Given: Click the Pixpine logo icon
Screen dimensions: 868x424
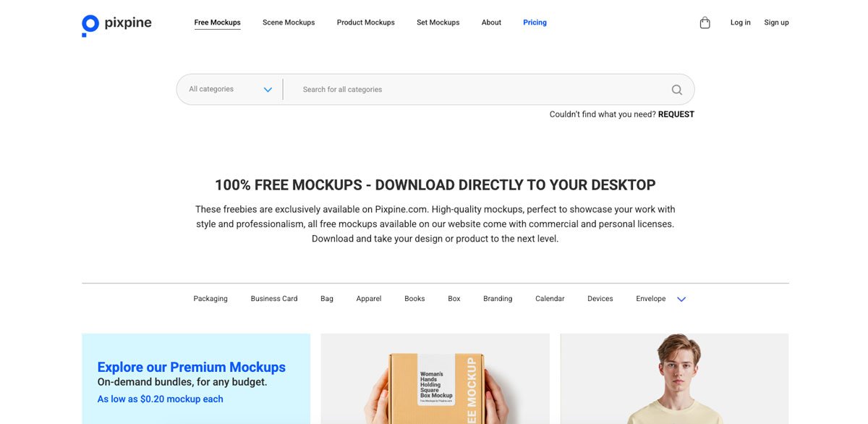Looking at the screenshot, I should [90, 22].
